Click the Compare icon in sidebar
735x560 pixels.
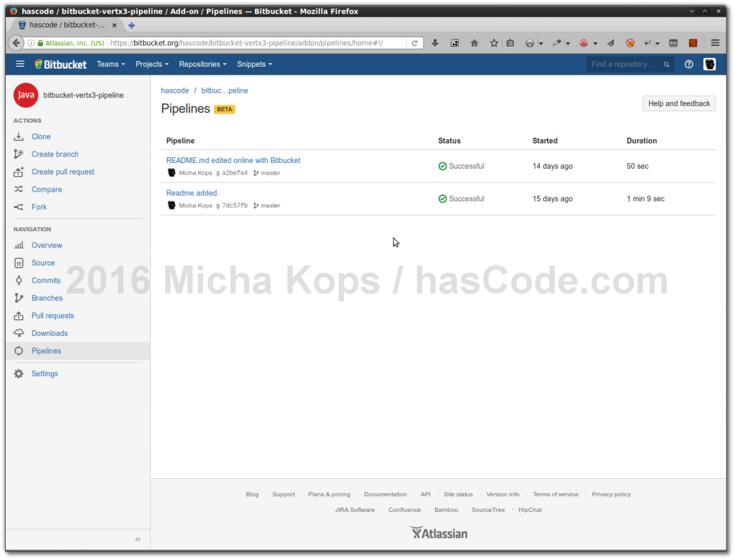coord(19,190)
